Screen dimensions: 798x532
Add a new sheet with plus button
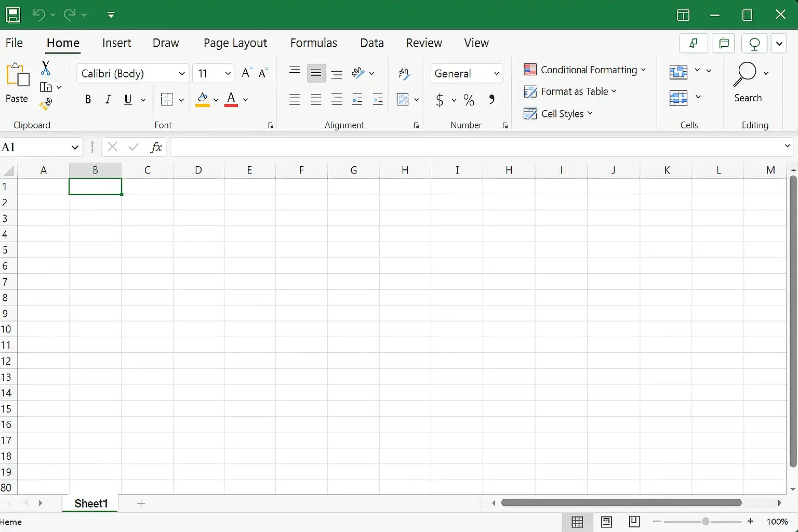[x=141, y=503]
